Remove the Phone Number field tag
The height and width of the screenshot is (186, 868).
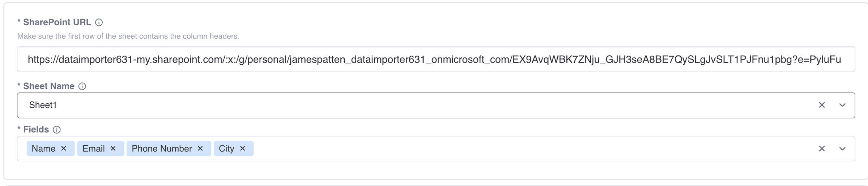coord(200,148)
